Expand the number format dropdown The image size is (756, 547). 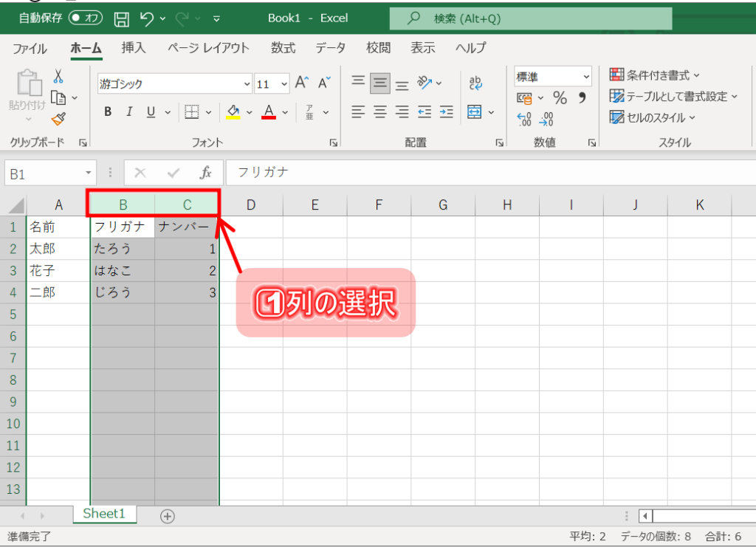click(x=586, y=77)
